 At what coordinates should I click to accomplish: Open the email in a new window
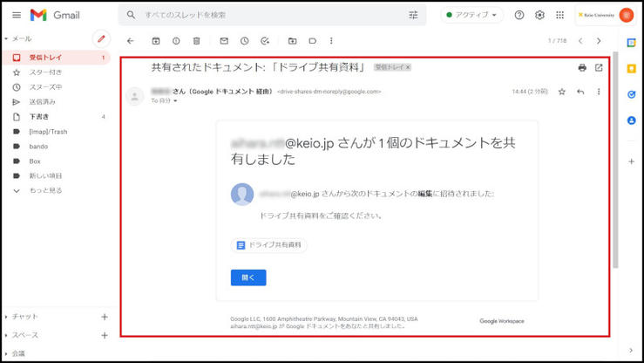pos(599,67)
